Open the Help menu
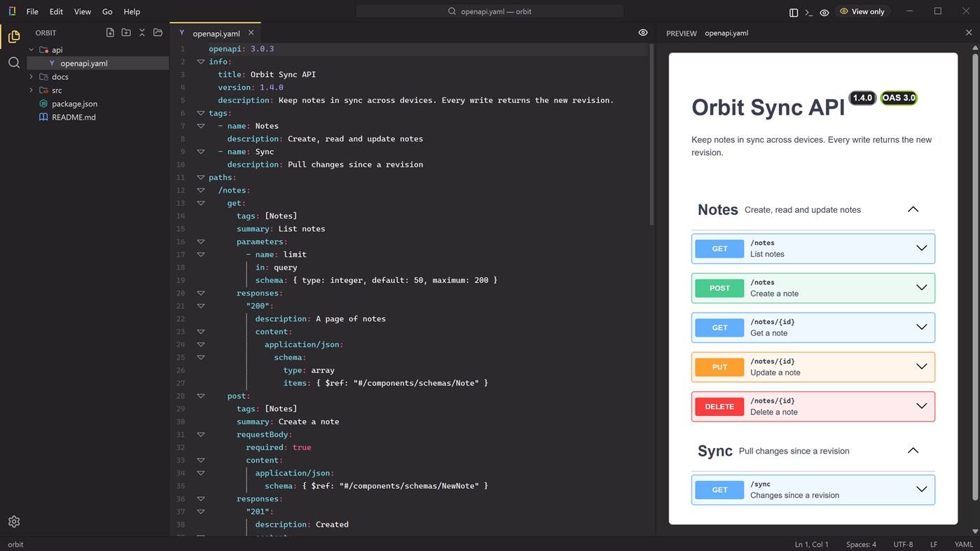980x551 pixels. click(x=132, y=12)
